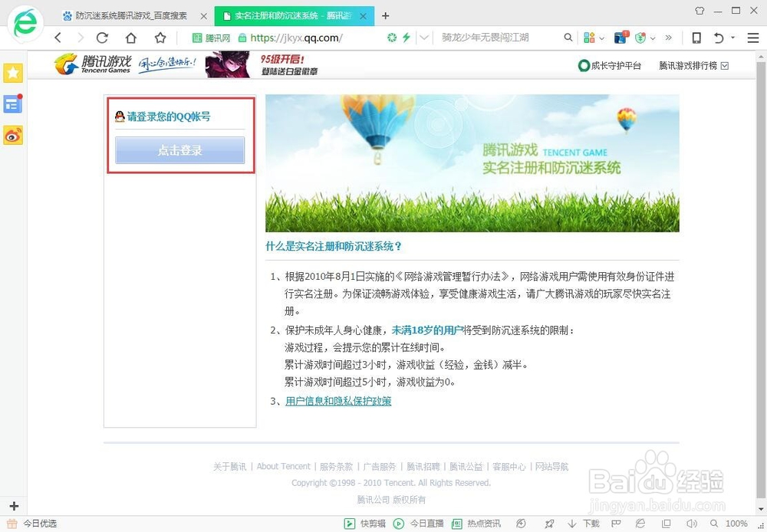Open the favorites star in the sidebar
767x532 pixels.
tap(13, 73)
